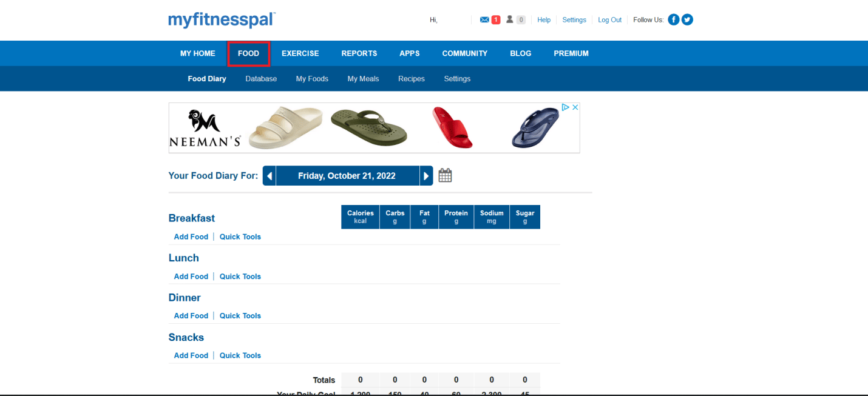
Task: Add Food to Dinner
Action: pyautogui.click(x=191, y=316)
